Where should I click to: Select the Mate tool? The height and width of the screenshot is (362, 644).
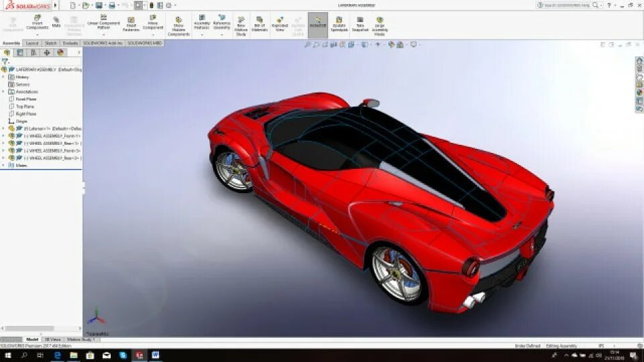(x=56, y=22)
